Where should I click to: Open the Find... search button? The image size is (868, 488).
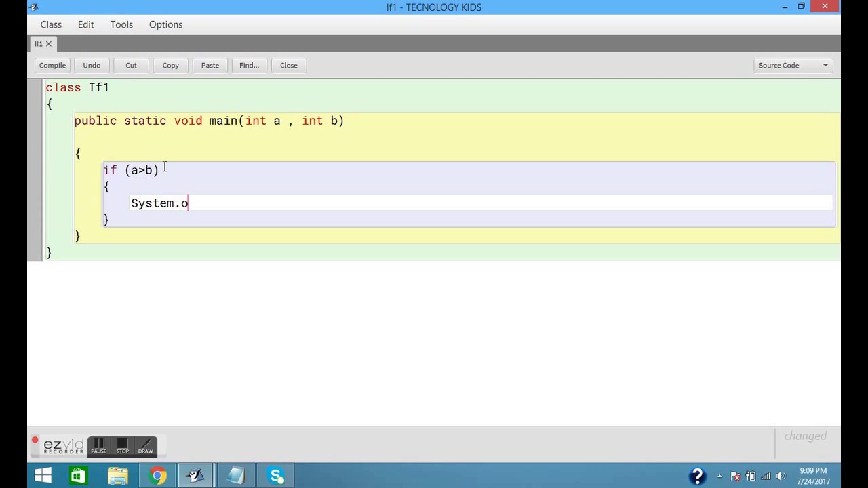click(x=249, y=65)
